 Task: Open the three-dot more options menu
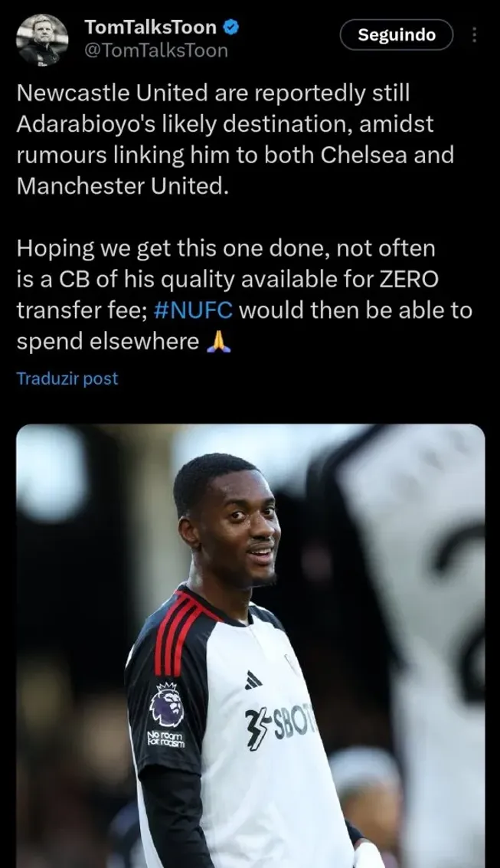pyautogui.click(x=474, y=35)
